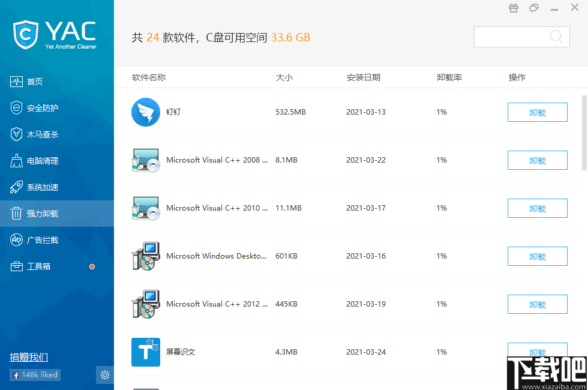
Task: Focus the software search input field
Action: tap(521, 37)
